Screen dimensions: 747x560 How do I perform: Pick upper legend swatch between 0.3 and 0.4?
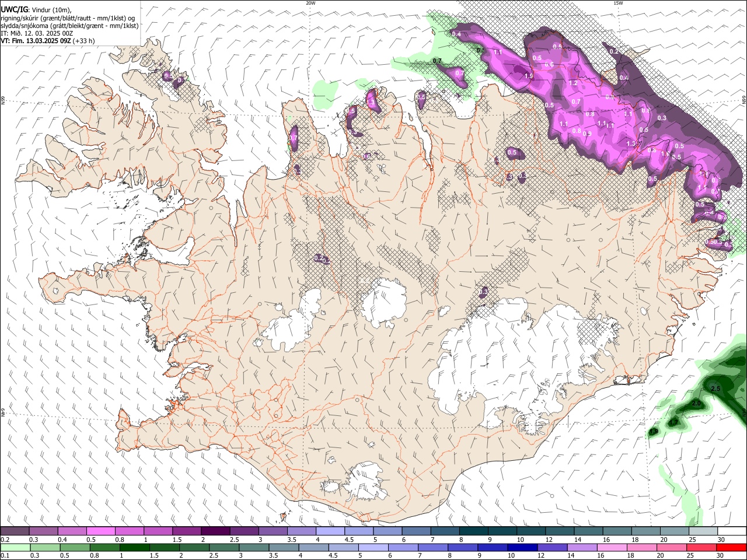point(43,531)
